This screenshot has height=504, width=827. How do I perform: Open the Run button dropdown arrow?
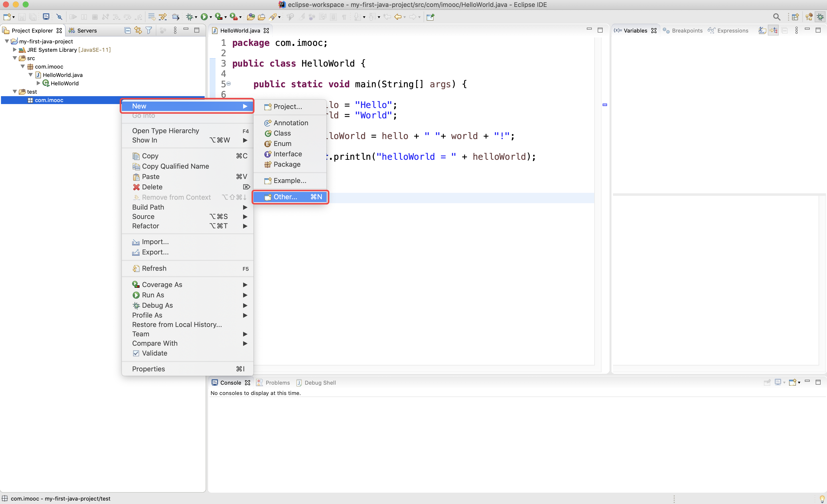pos(211,17)
